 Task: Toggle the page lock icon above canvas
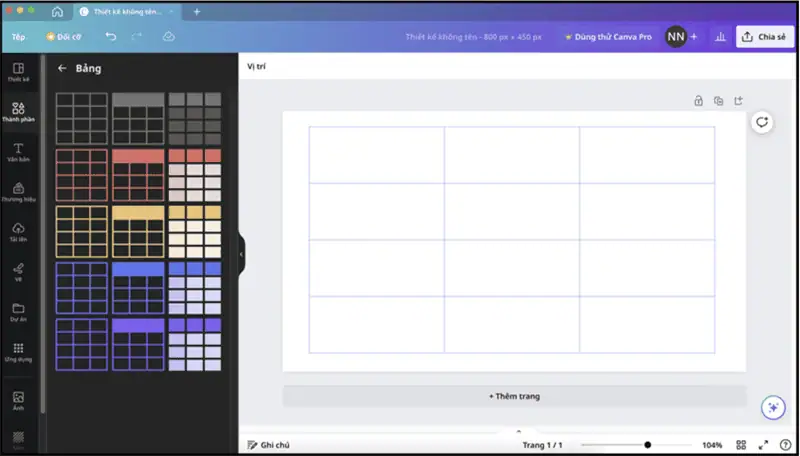tap(699, 101)
